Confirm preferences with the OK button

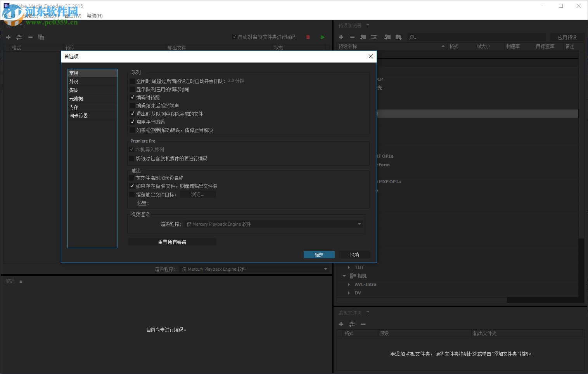[x=319, y=254]
